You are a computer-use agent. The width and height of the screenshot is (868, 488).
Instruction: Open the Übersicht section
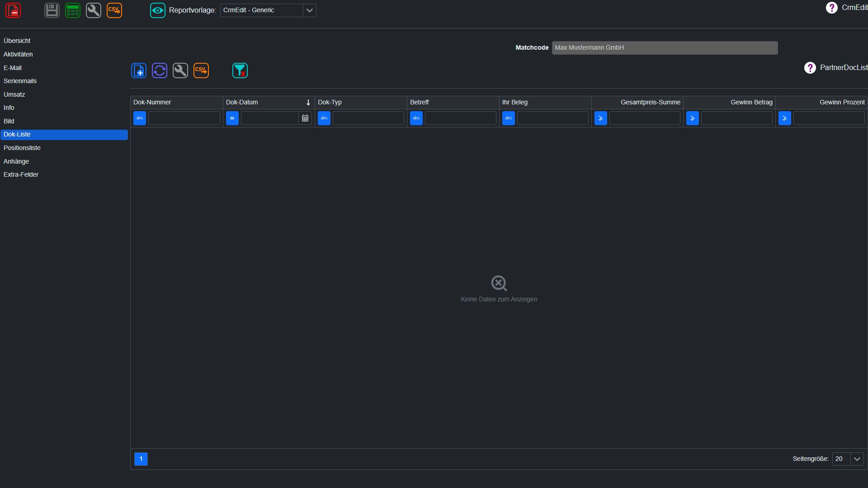tap(64, 41)
